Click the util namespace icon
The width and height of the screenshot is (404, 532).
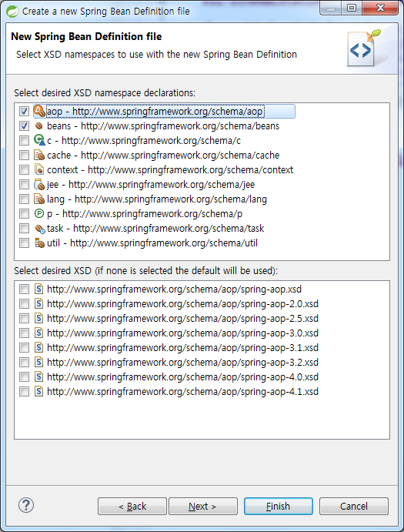39,243
